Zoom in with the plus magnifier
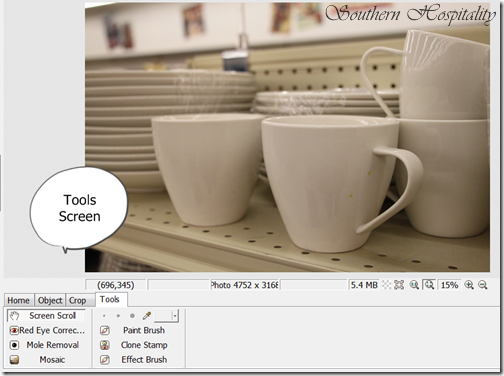The image size is (504, 376). click(469, 285)
